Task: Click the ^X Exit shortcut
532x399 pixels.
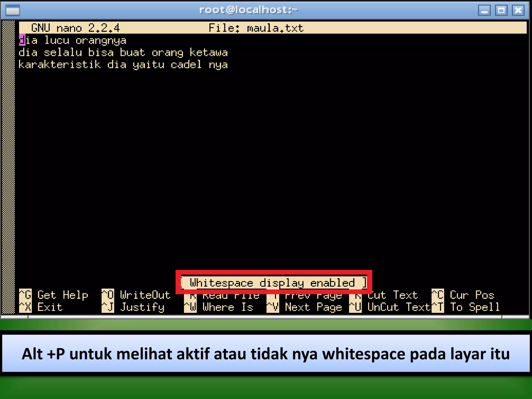Action: 41,307
